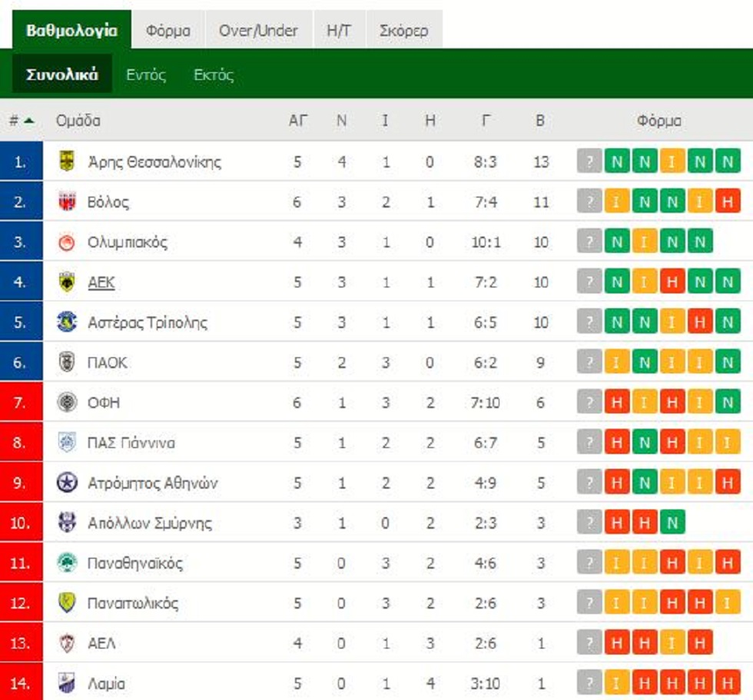Select the Εντός home standings filter

[x=146, y=75]
